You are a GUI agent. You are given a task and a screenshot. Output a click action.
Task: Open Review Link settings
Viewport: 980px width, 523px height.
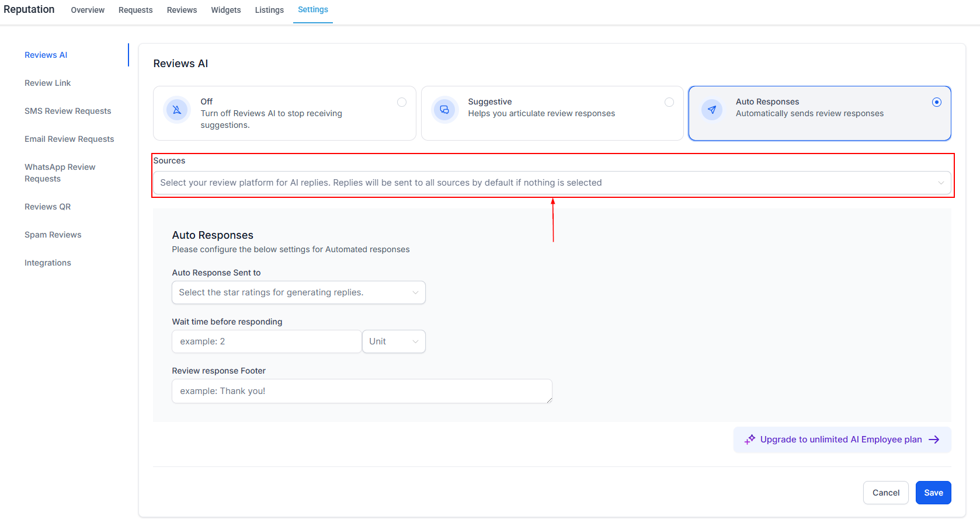pos(48,83)
